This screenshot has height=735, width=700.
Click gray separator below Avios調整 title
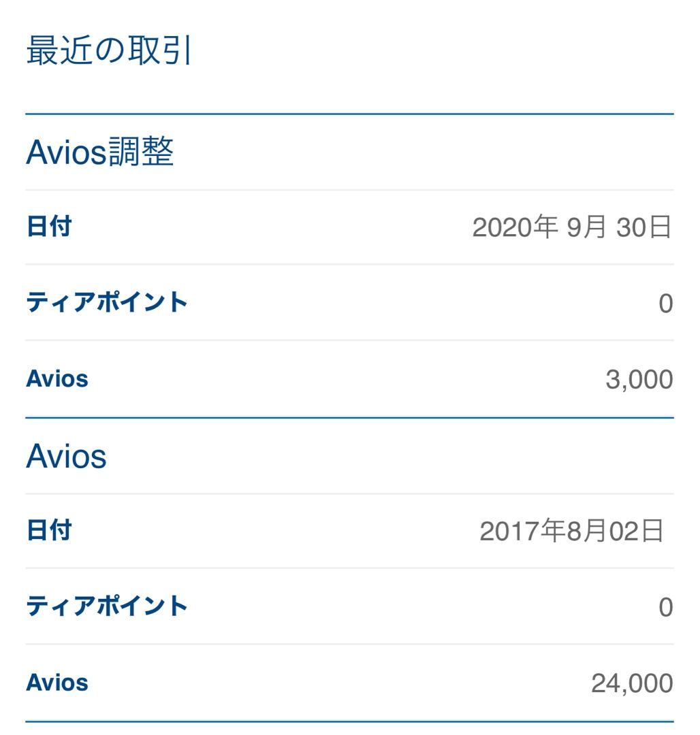coord(349,190)
